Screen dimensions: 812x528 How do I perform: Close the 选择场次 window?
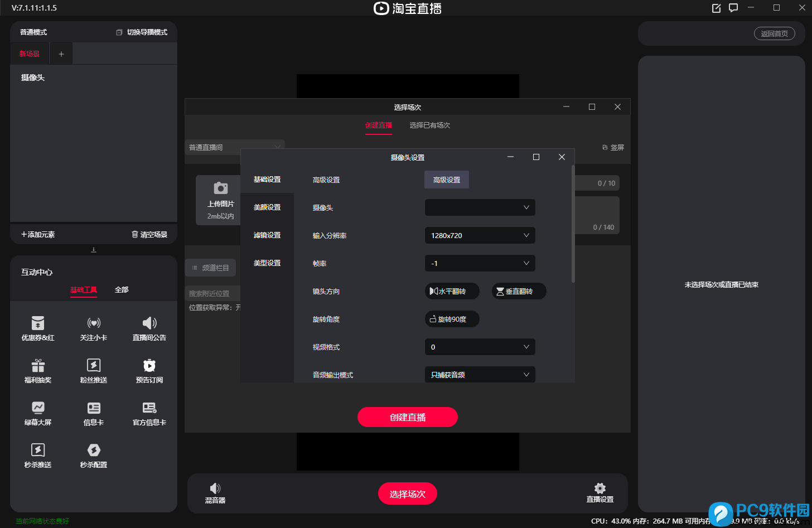tap(617, 107)
